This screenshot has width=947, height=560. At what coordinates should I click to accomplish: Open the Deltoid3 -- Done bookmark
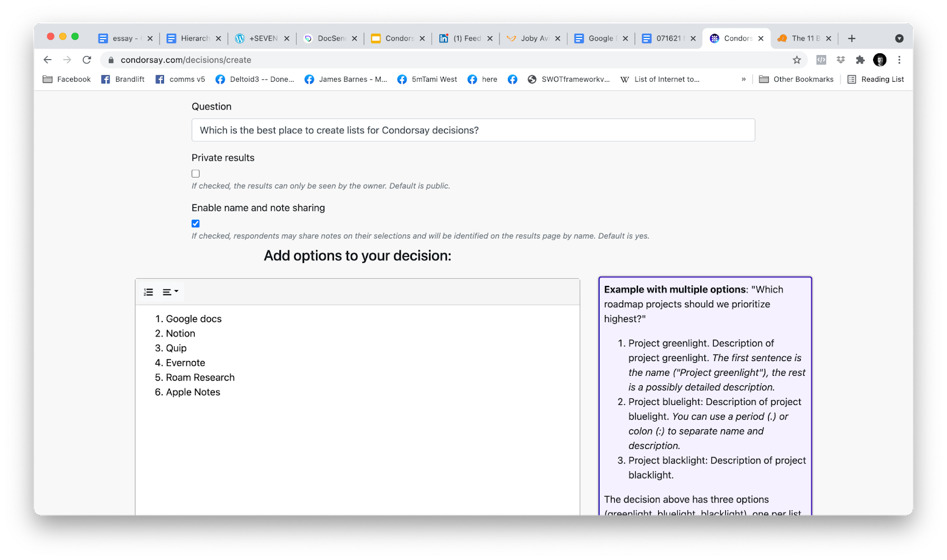point(255,79)
